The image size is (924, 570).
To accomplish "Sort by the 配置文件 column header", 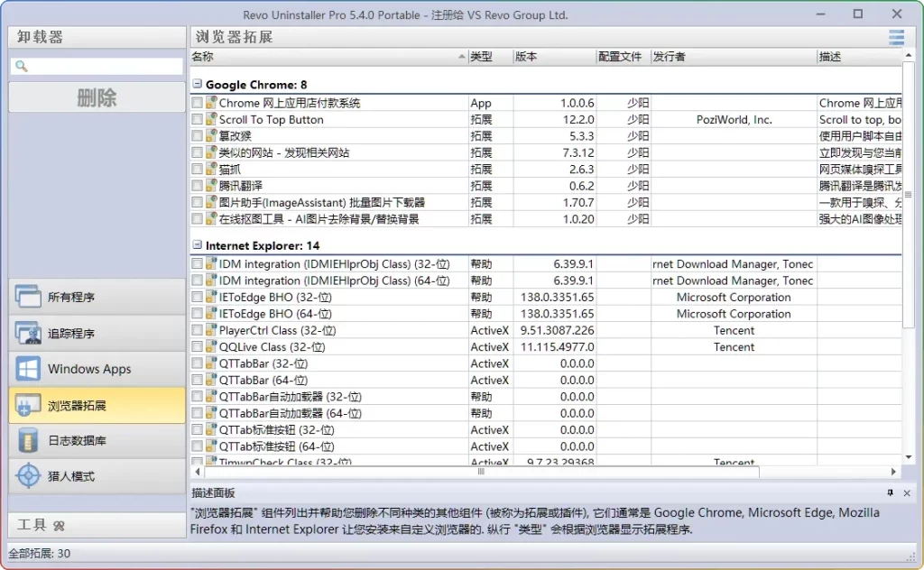I will 624,57.
